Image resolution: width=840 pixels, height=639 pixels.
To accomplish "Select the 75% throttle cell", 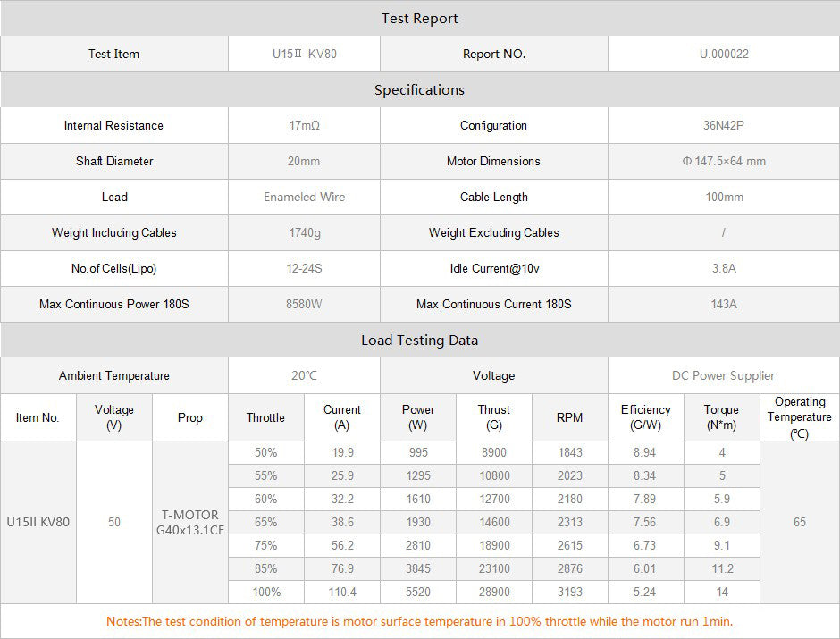I will click(x=265, y=545).
